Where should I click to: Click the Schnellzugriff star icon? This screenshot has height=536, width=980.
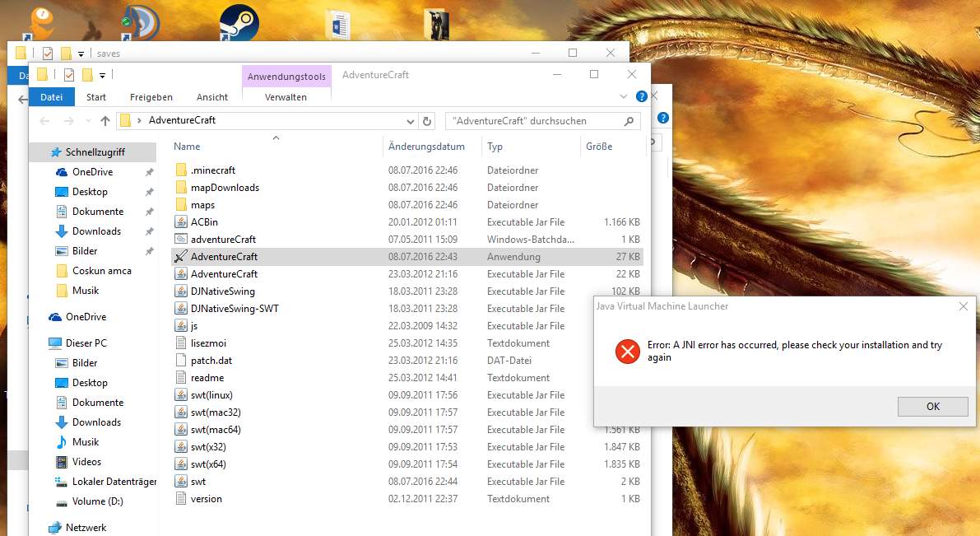(x=56, y=152)
